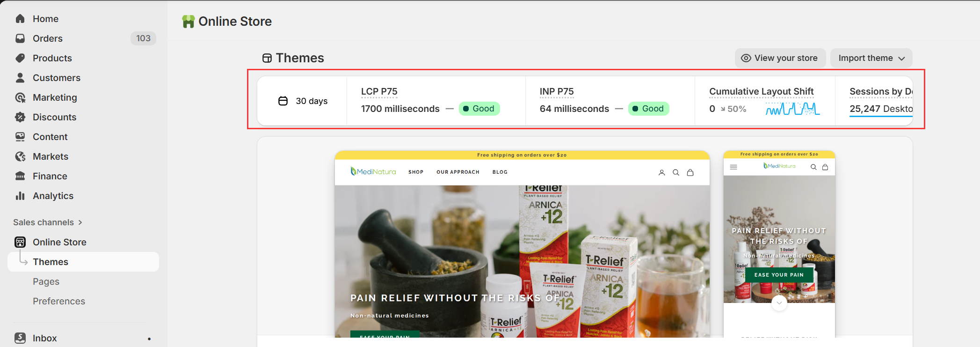Select the Customers person icon
This screenshot has height=347, width=980.
coord(20,78)
